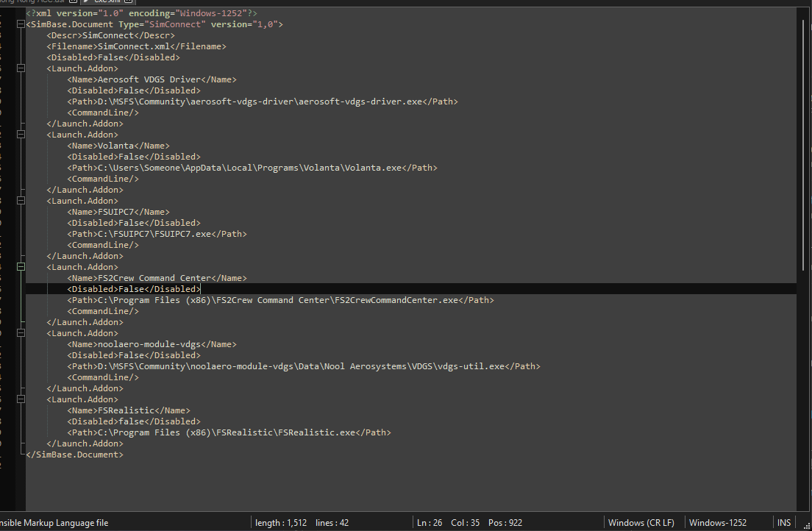
Task: Collapse Launch.Addon block above noolaero-module-vdgs
Action: coord(21,333)
